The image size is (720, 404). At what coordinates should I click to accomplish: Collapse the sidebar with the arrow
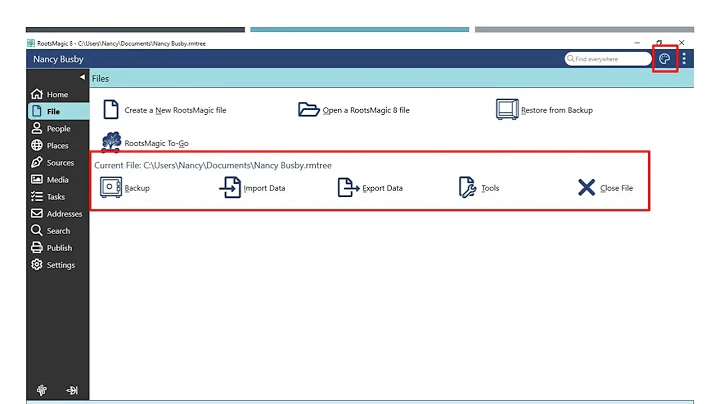[x=82, y=77]
